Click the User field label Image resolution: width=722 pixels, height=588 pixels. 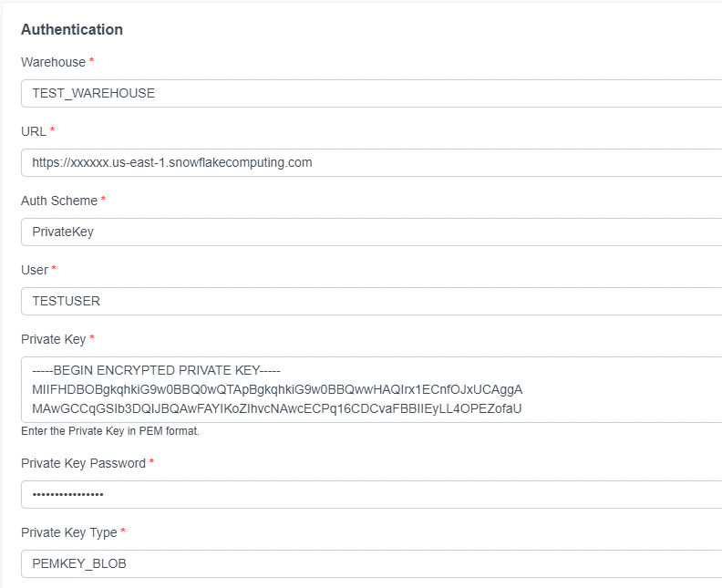pos(35,270)
